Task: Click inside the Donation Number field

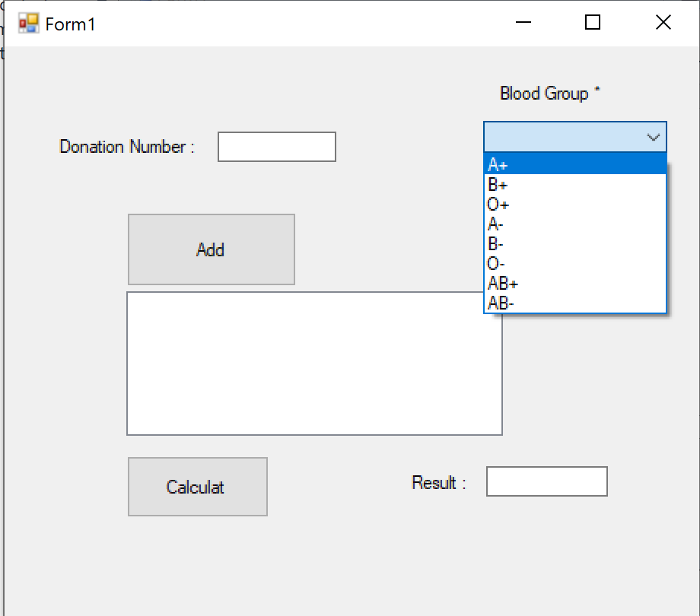Action: 276,146
